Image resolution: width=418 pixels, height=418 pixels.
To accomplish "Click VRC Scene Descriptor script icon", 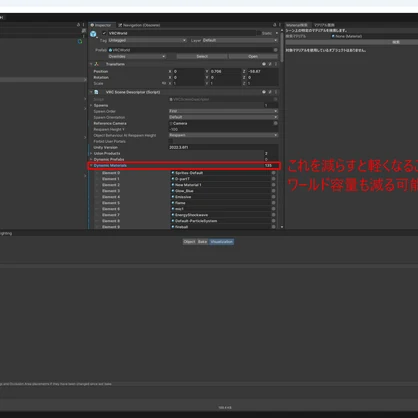I will (97, 92).
